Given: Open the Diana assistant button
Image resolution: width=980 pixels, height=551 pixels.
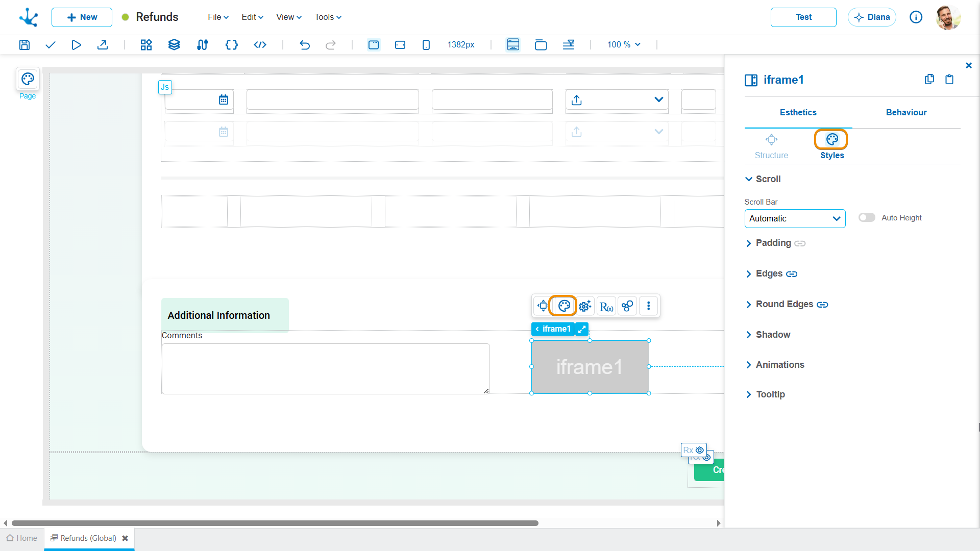Looking at the screenshot, I should (872, 17).
